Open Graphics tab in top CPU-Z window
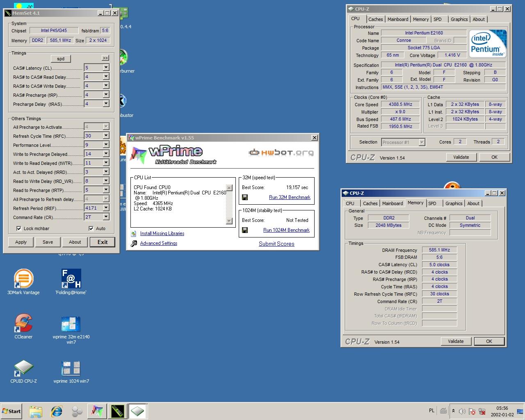This screenshot has width=525, height=420. coord(459,19)
